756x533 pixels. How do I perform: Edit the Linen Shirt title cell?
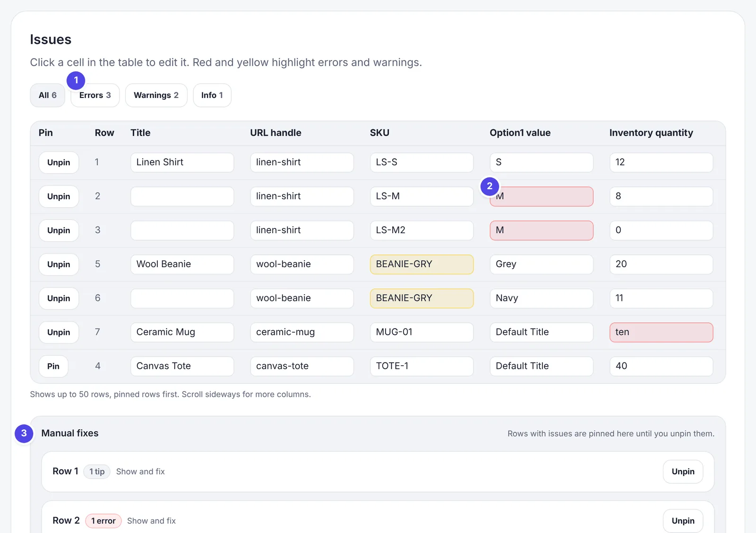[x=182, y=162]
